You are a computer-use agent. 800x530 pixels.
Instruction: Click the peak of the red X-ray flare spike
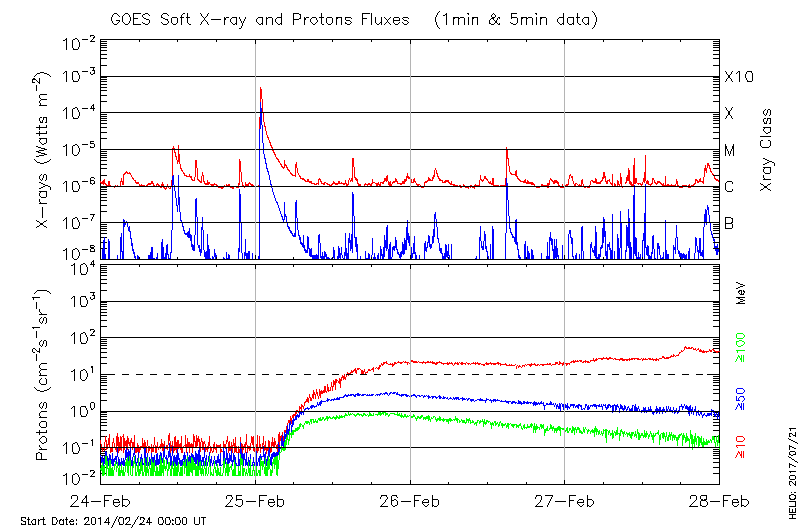[261, 88]
